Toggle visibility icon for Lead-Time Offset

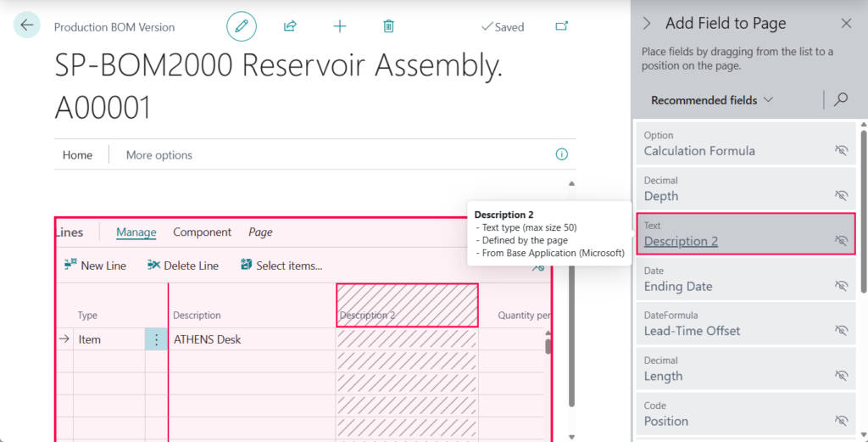pos(841,331)
